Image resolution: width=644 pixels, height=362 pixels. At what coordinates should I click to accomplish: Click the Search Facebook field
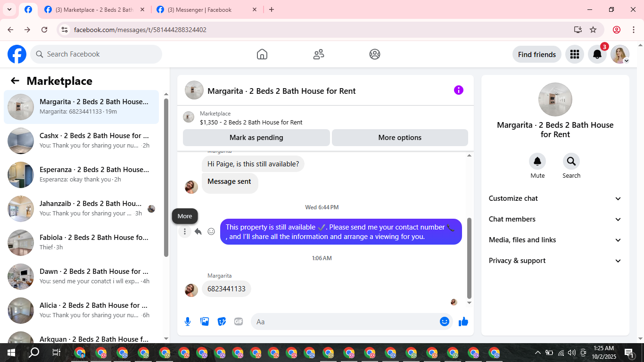point(96,54)
